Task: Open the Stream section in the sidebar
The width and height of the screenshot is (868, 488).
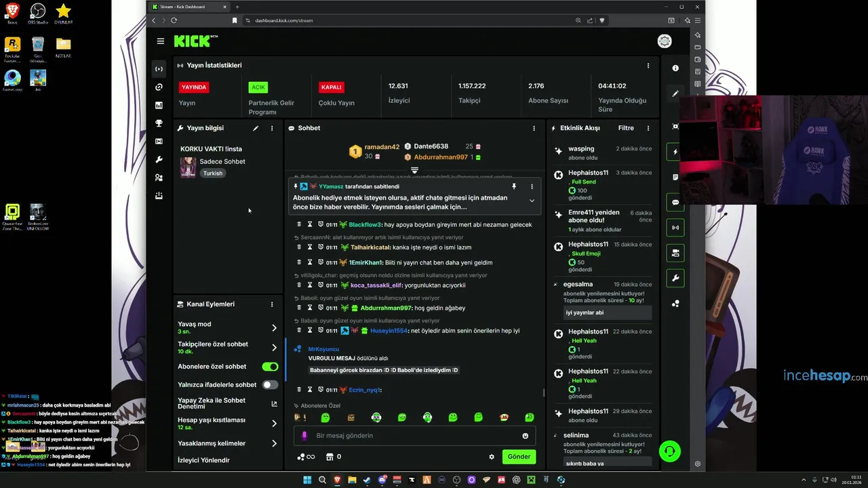Action: coord(159,69)
